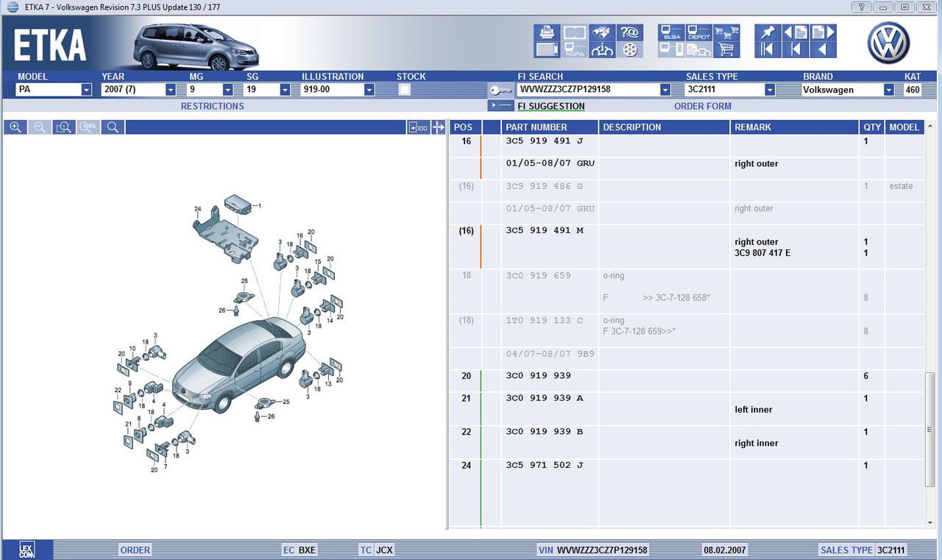The width and height of the screenshot is (942, 560).
Task: Click the ?@ help query icon
Action: pos(630,32)
